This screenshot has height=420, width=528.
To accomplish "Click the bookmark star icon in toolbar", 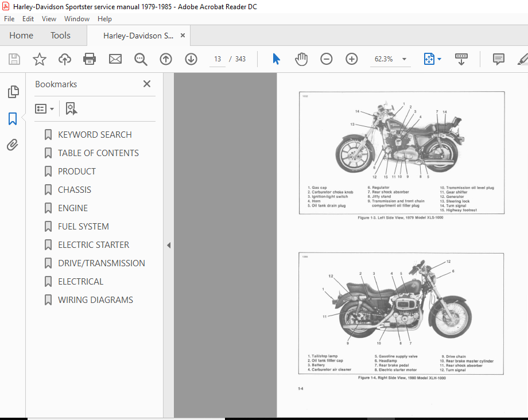I will click(x=40, y=59).
